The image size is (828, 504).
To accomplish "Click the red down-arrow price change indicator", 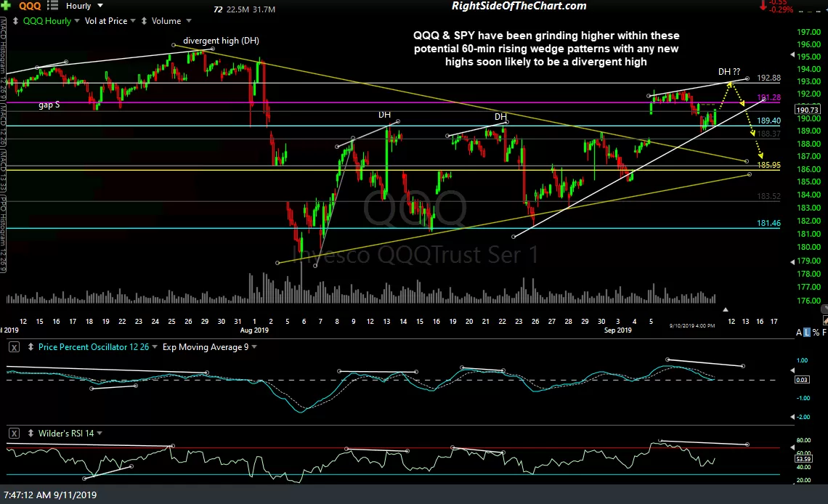I will click(x=763, y=6).
